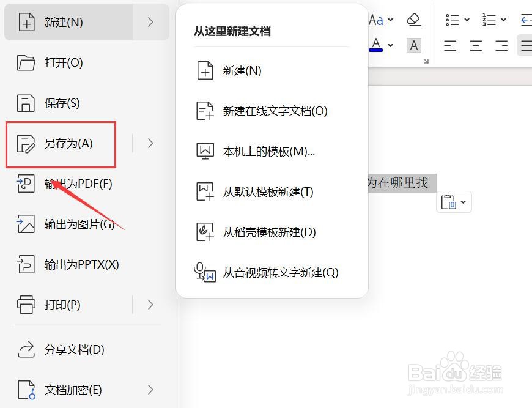Screen dimensions: 532x408
Task: Expand the 打印(P) submenu chevron
Action: (149, 305)
